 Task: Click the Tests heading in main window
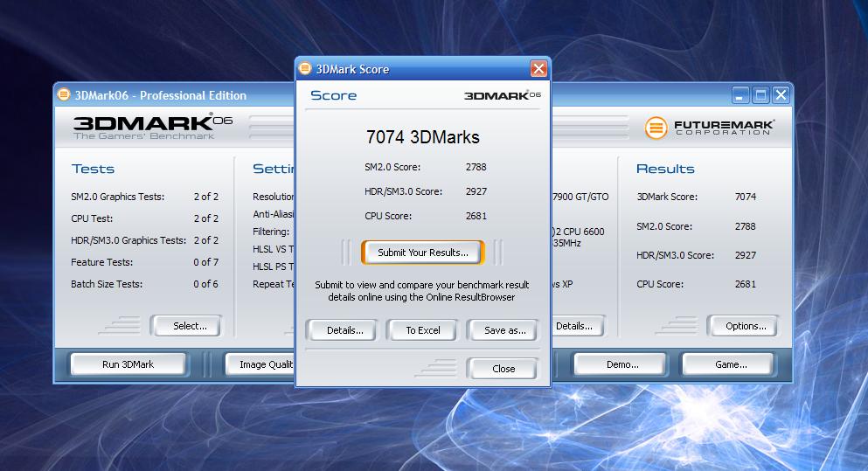tap(93, 169)
